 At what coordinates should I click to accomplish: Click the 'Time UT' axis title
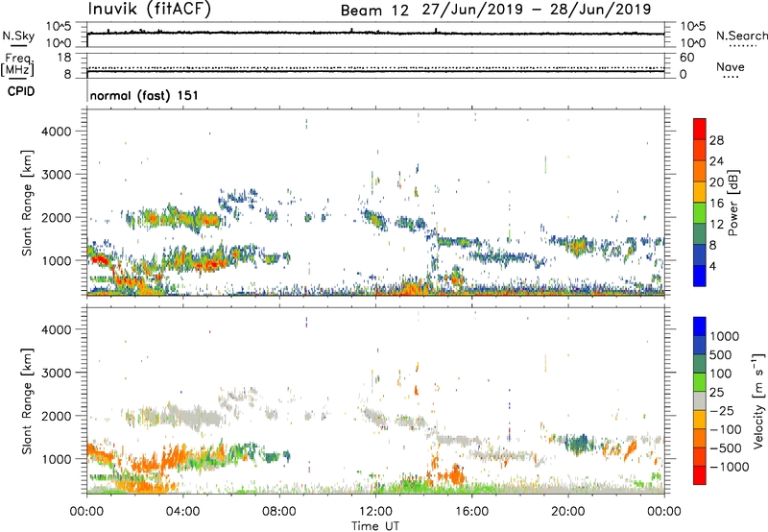coord(375,526)
